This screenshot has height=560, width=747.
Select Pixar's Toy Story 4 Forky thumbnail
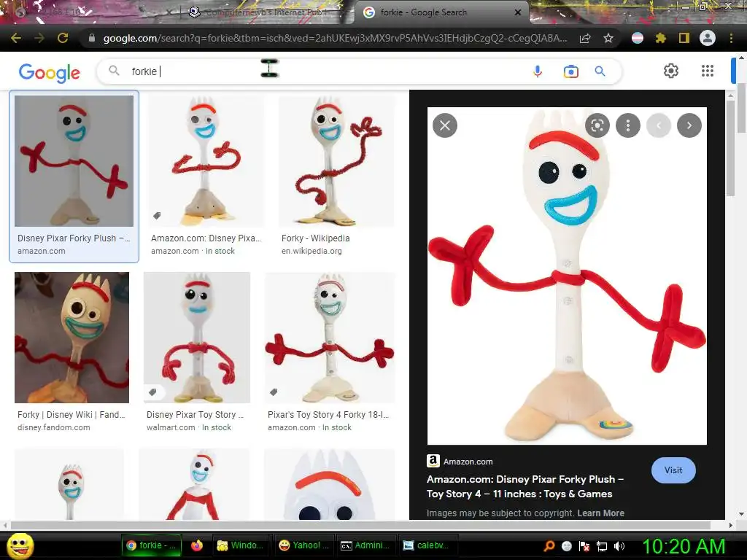(x=330, y=337)
